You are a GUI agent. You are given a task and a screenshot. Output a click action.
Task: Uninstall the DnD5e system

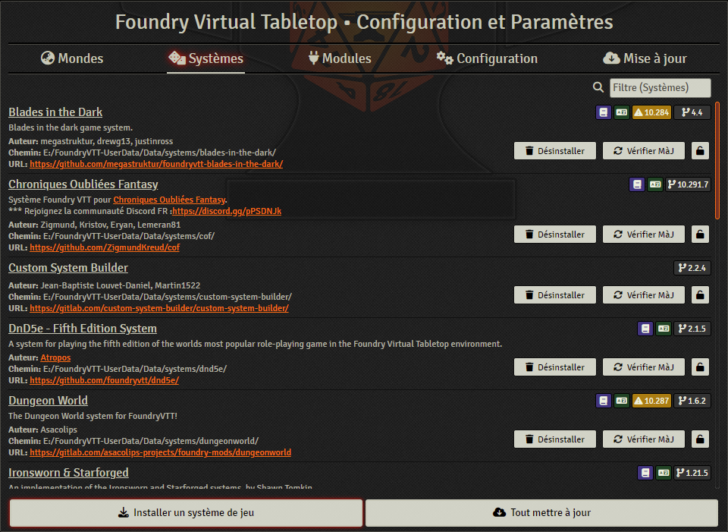(554, 367)
